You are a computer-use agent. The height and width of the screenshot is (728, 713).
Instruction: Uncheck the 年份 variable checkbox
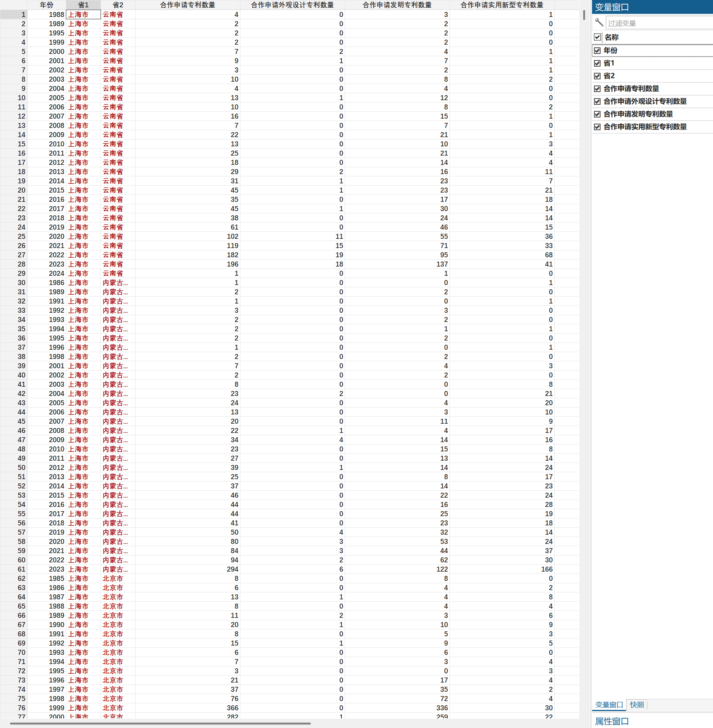tap(597, 50)
